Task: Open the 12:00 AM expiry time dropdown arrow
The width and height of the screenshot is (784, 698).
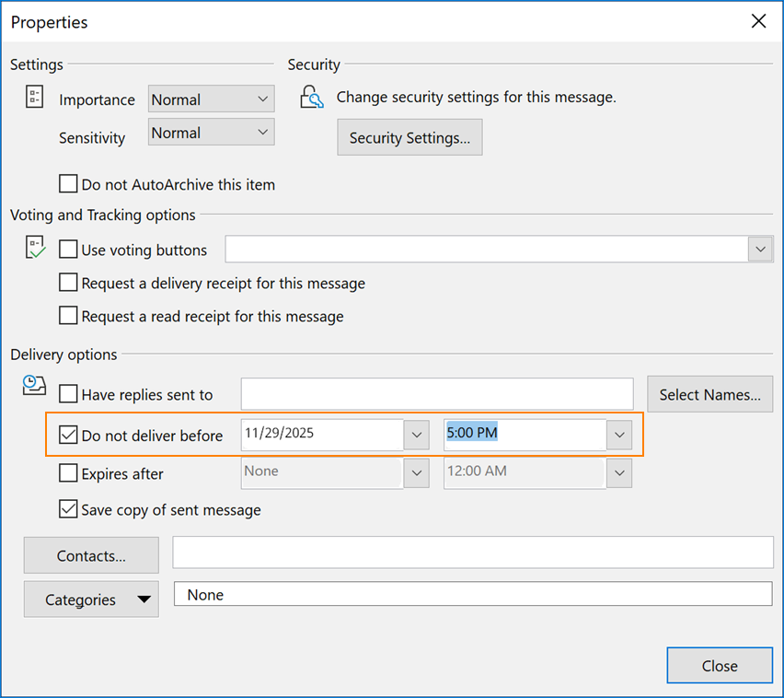Action: click(x=619, y=472)
